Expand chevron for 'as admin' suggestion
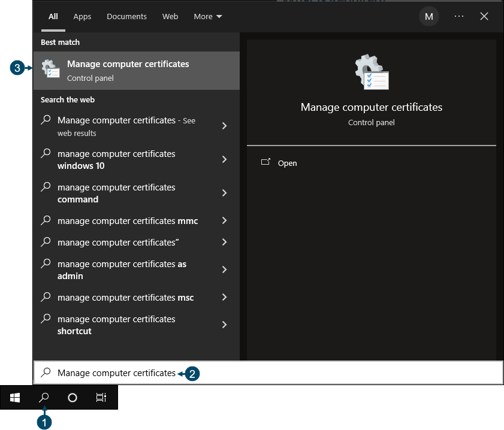Screen dimensions: 504x430 point(224,269)
